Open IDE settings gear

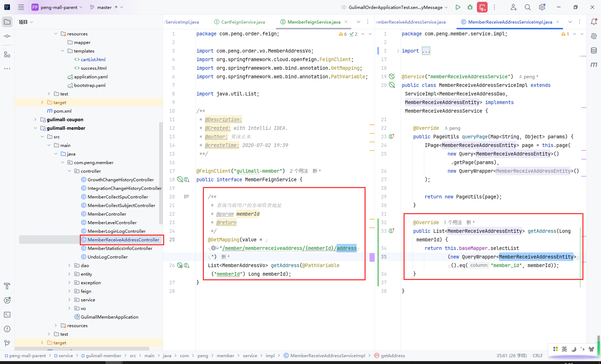click(x=542, y=7)
